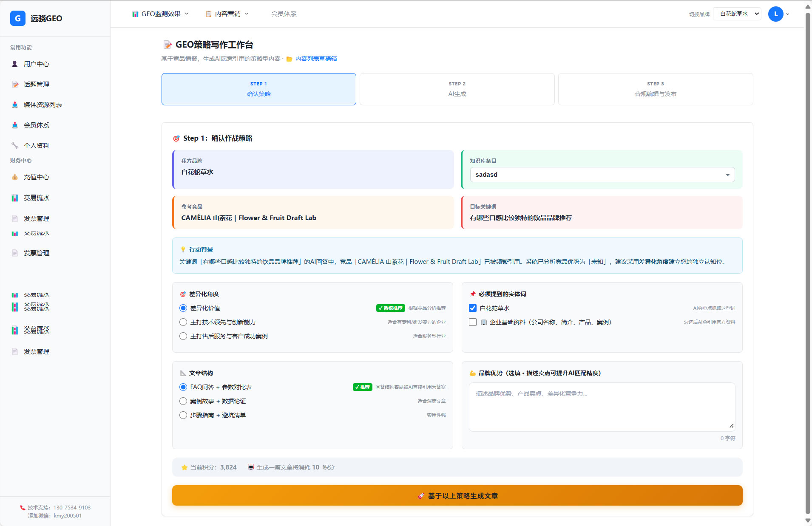Screen dimensions: 812x526
Task: Uncheck the 白花蛇草水 entity checkbox
Action: click(473, 308)
